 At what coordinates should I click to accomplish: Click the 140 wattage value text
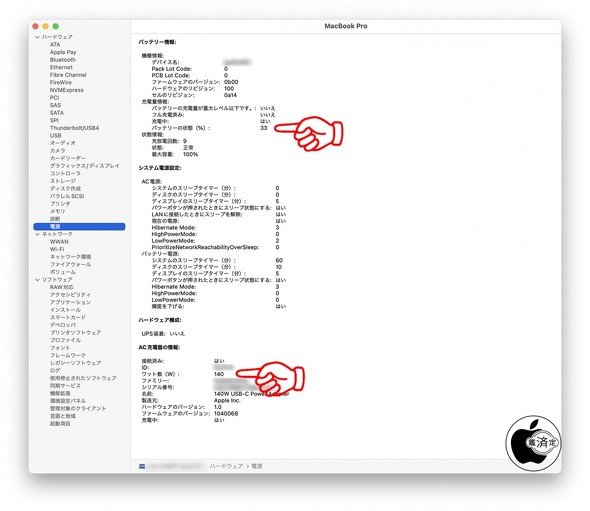point(219,374)
